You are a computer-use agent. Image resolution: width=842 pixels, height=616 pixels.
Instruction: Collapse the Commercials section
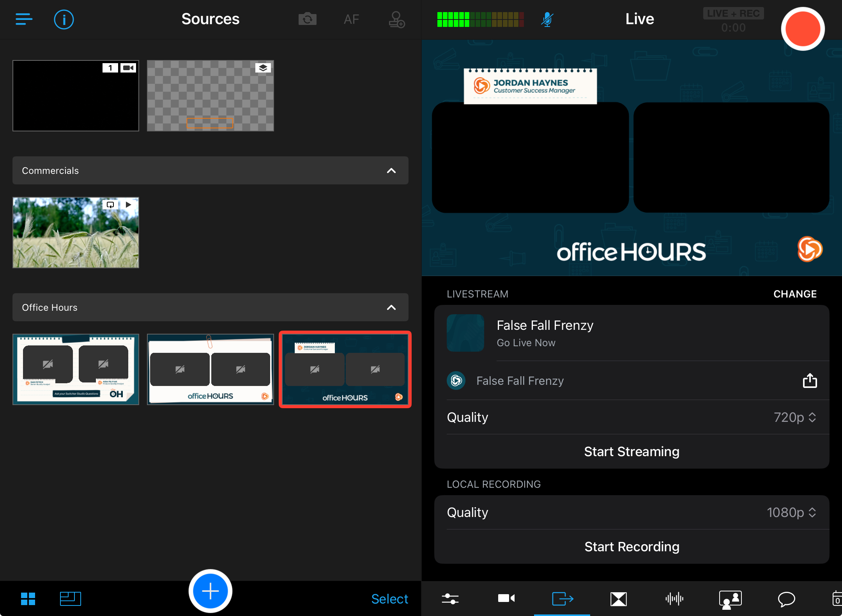tap(391, 171)
